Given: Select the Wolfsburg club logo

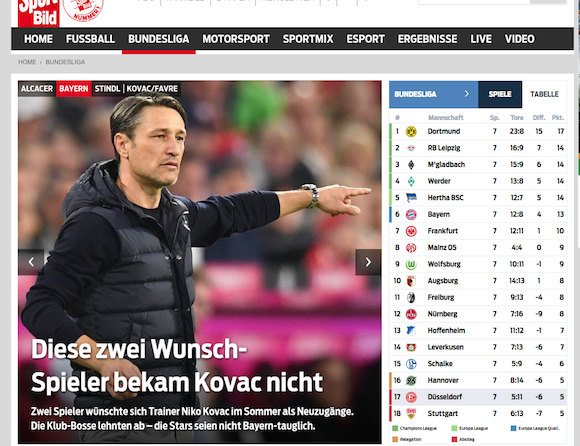Looking at the screenshot, I should 411,264.
